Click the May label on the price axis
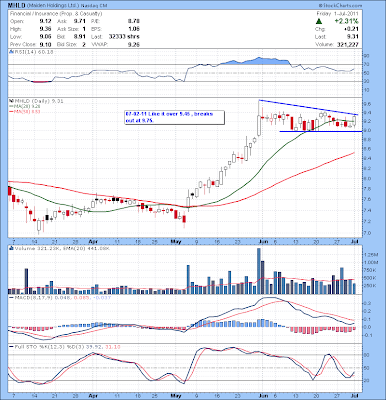 tap(176, 241)
